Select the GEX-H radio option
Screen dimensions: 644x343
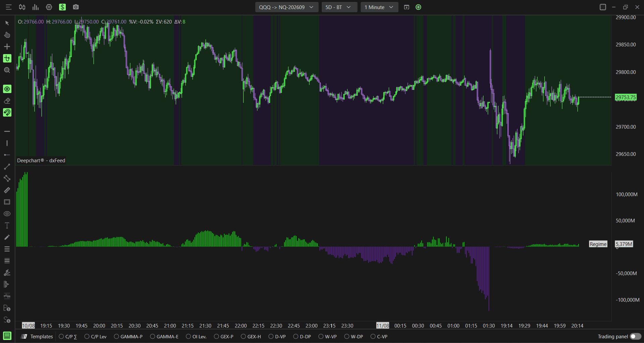(251, 336)
